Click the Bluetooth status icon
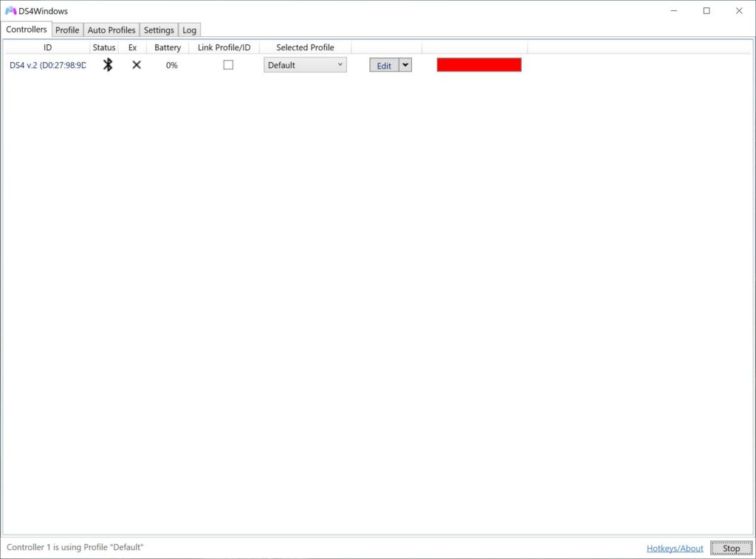Image resolution: width=756 pixels, height=559 pixels. tap(108, 65)
